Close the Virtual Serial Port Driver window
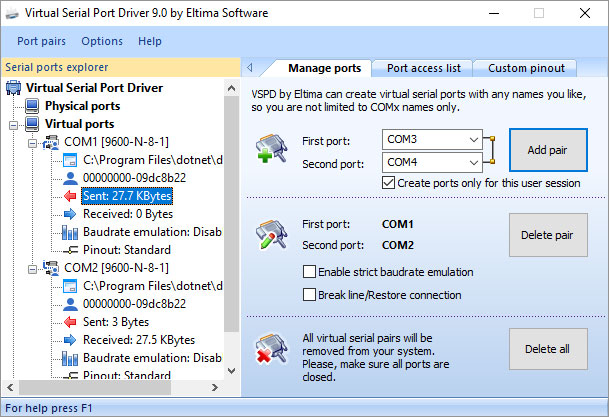Viewport: 609px width, 417px height. [x=585, y=13]
